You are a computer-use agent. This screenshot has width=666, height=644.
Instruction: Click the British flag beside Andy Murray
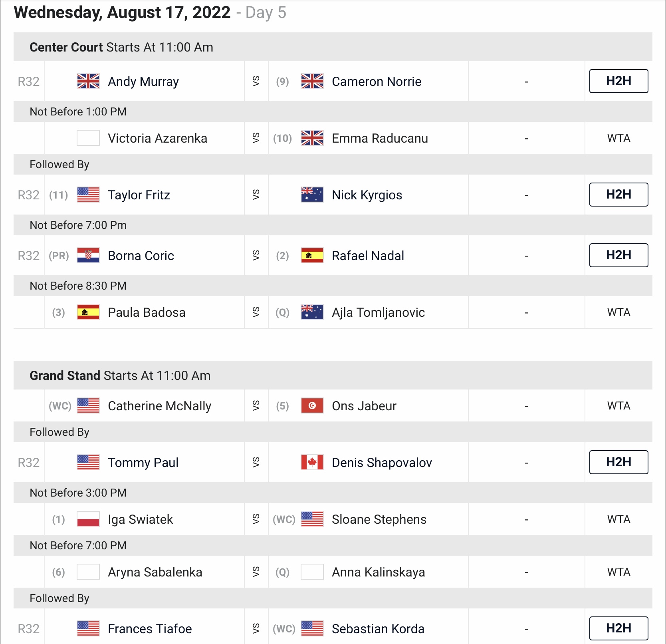coord(88,81)
